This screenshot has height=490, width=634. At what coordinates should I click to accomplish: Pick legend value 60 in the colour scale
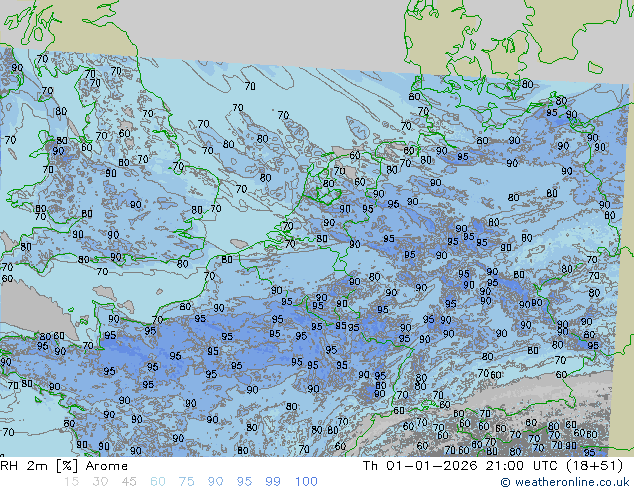(158, 482)
